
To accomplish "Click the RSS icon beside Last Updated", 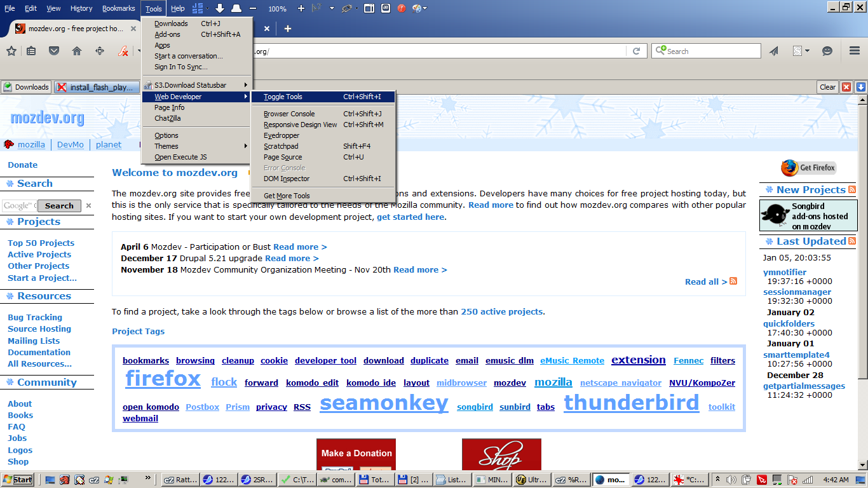I will tap(852, 241).
